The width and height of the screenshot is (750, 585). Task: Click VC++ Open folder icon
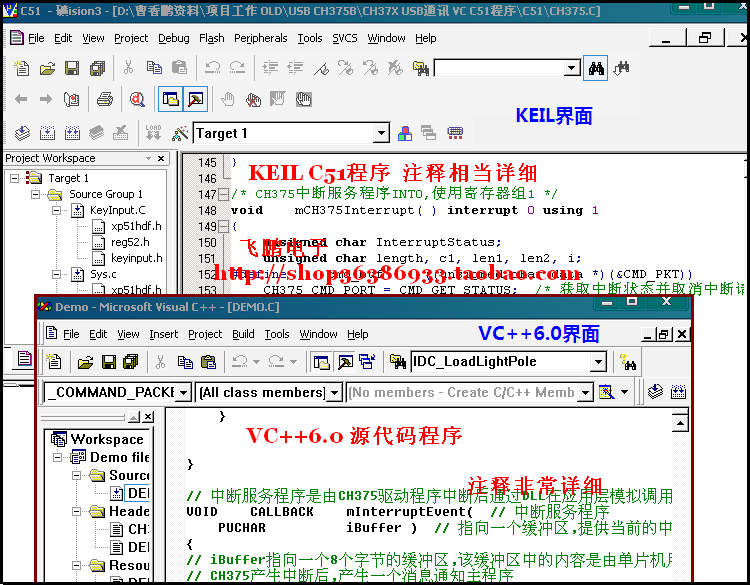85,362
